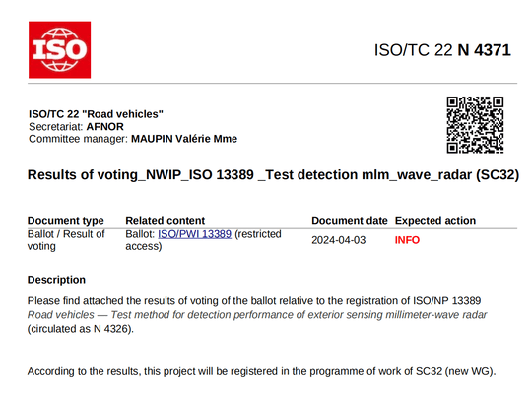Click the Ballot / Result of voting cell
The width and height of the screenshot is (532, 393).
click(66, 240)
